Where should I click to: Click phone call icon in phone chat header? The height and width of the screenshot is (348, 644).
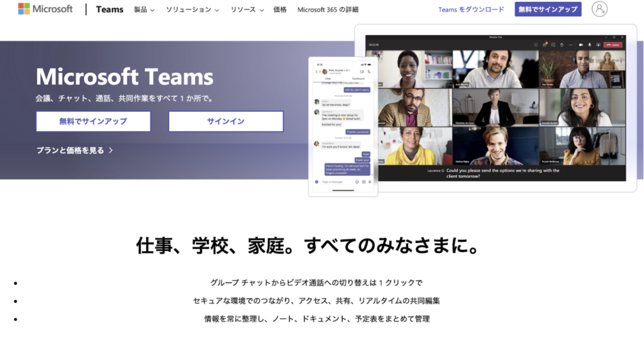(369, 72)
